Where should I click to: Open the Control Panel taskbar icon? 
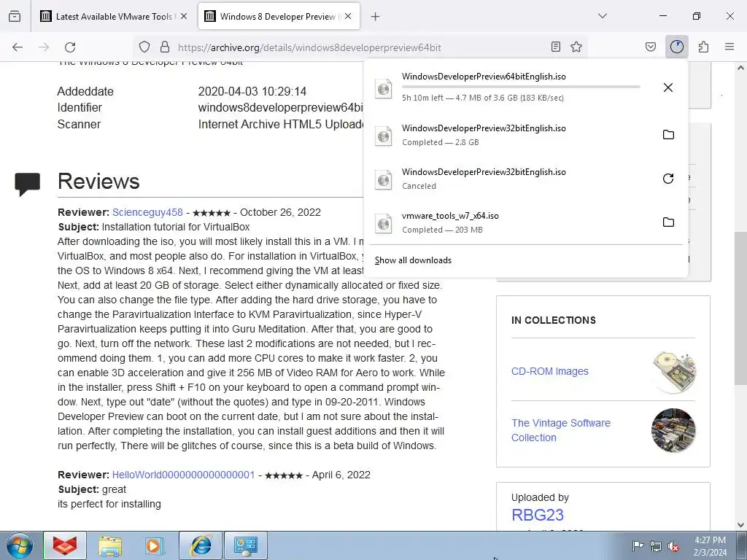(x=245, y=545)
